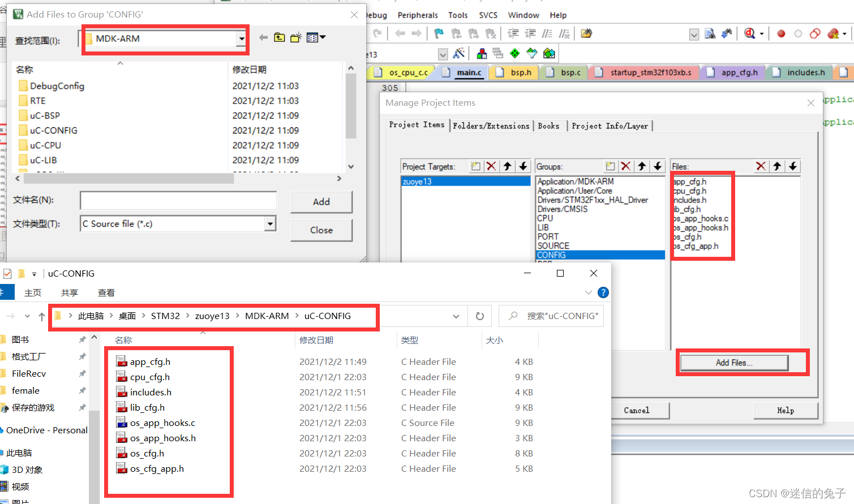Click the red Insert Breakpoint icon
The width and height of the screenshot is (854, 504).
pyautogui.click(x=781, y=33)
